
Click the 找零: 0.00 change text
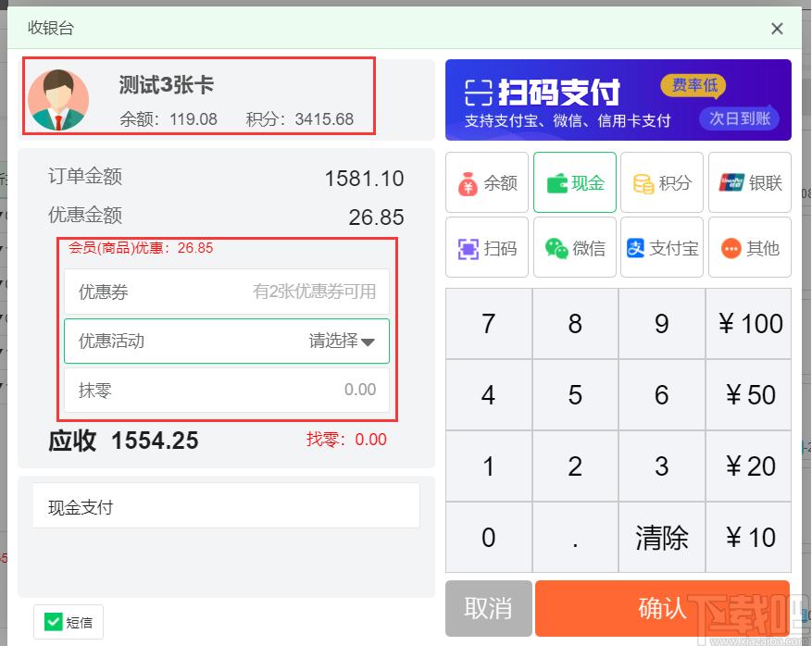pyautogui.click(x=346, y=440)
